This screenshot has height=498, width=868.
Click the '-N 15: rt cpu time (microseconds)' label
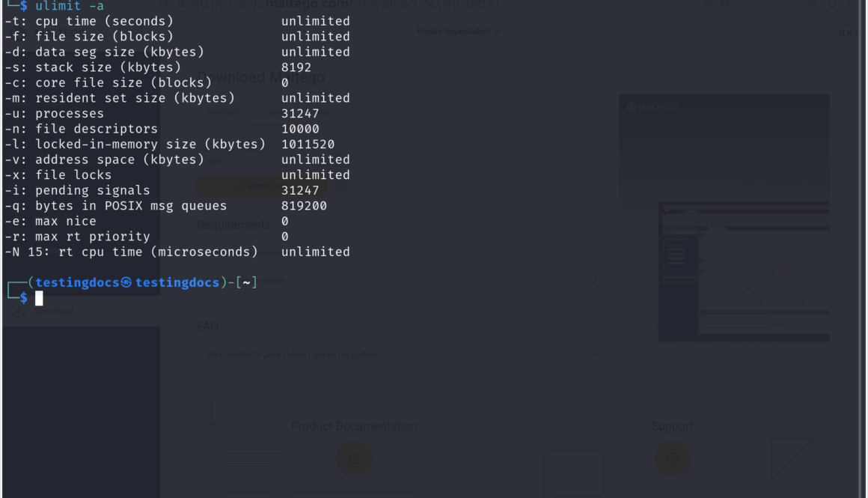coord(131,252)
